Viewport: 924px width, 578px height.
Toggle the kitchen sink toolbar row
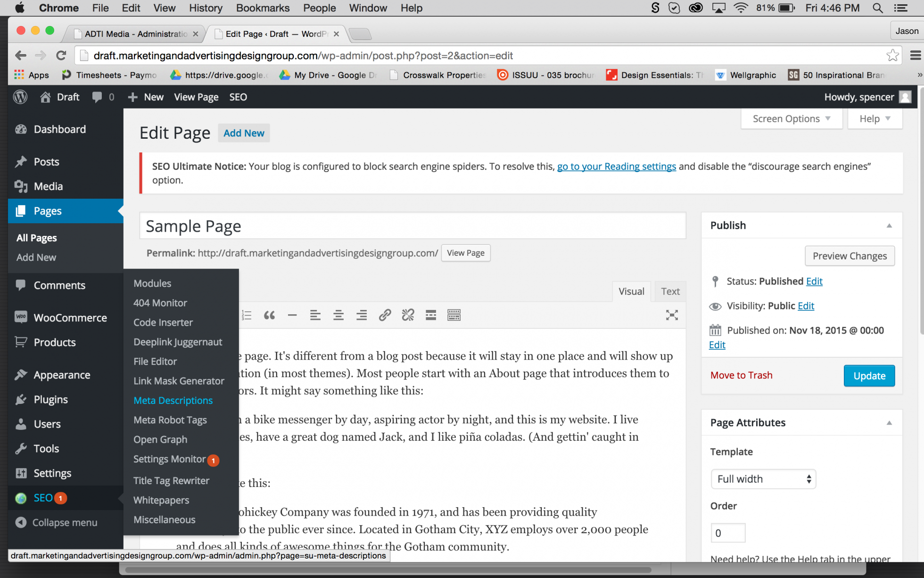[454, 315]
